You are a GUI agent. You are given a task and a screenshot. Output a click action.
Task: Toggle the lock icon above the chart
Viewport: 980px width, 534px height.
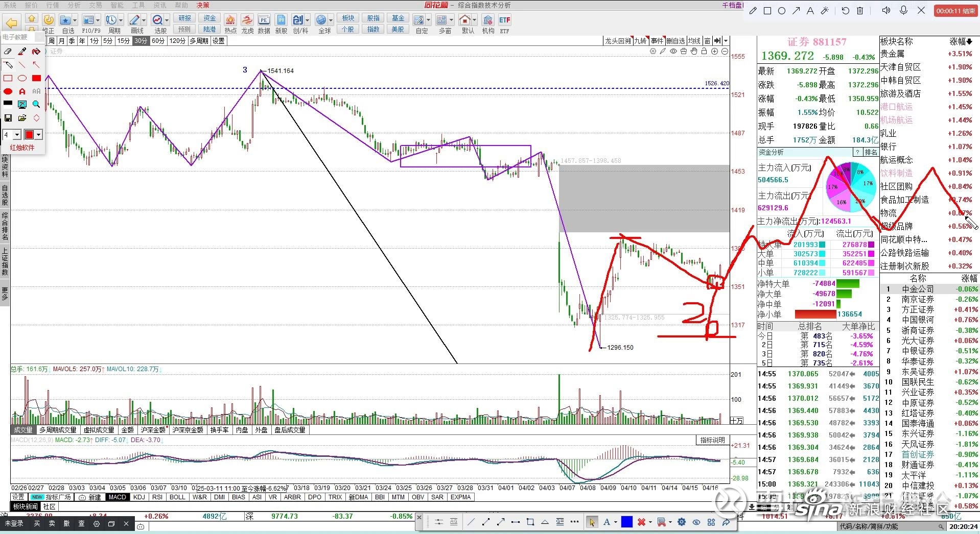pyautogui.click(x=704, y=51)
